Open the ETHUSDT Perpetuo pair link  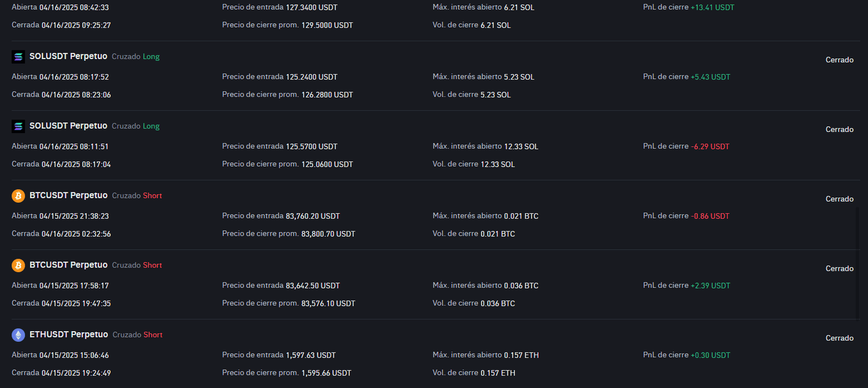69,334
